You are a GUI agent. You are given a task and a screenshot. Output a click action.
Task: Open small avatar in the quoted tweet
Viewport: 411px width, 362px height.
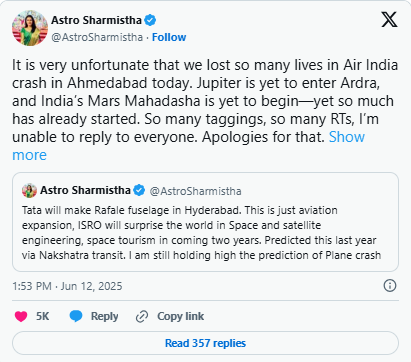(29, 191)
